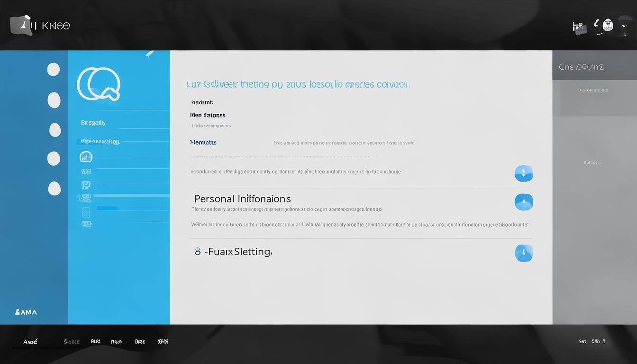Screen dimensions: 637x364
Task: Expand the Personal Information section heading
Action: (x=242, y=199)
